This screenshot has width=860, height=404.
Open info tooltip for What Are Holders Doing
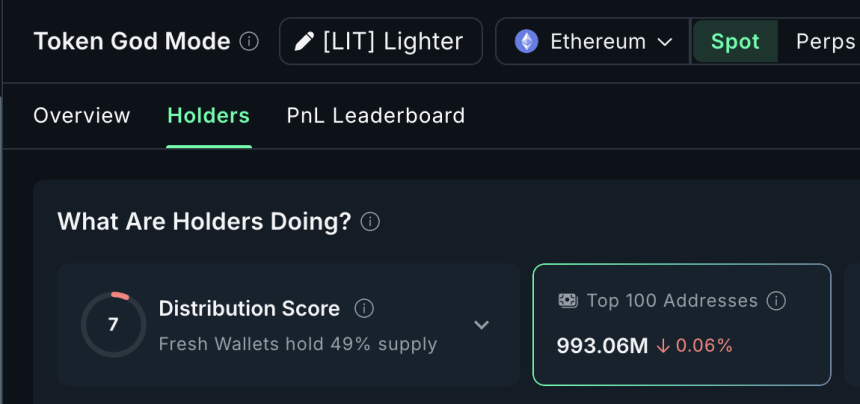370,222
